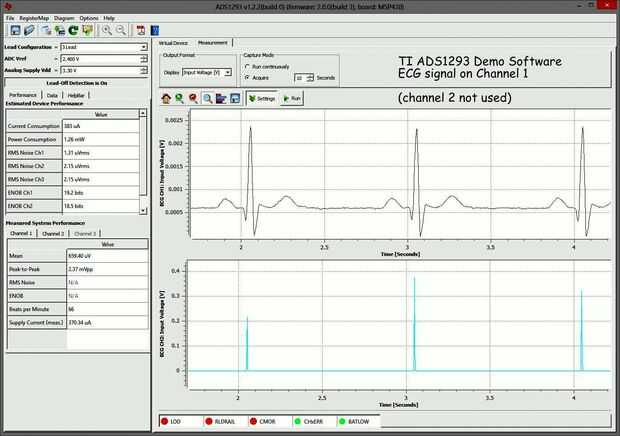Click the green circular refresh icon

point(74,30)
